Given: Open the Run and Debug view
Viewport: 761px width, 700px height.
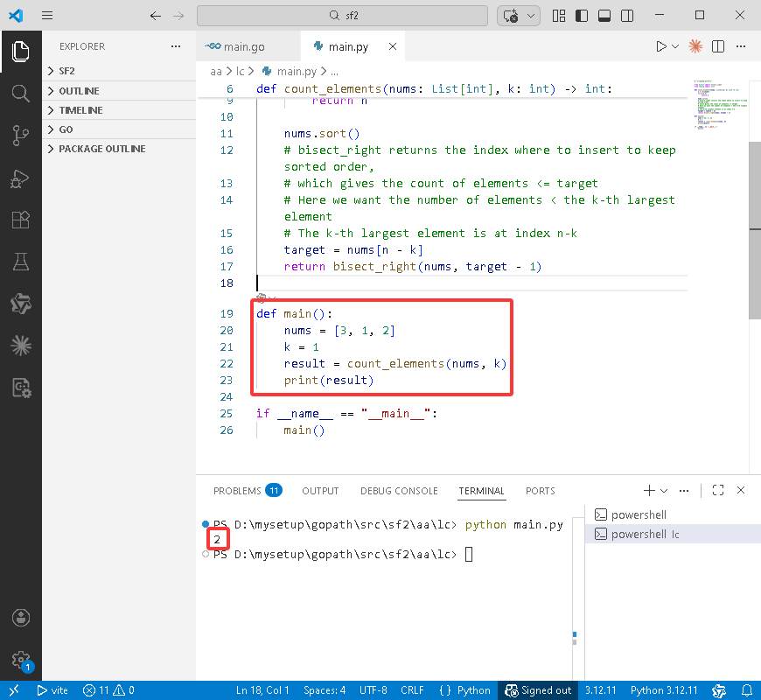Looking at the screenshot, I should 20,178.
